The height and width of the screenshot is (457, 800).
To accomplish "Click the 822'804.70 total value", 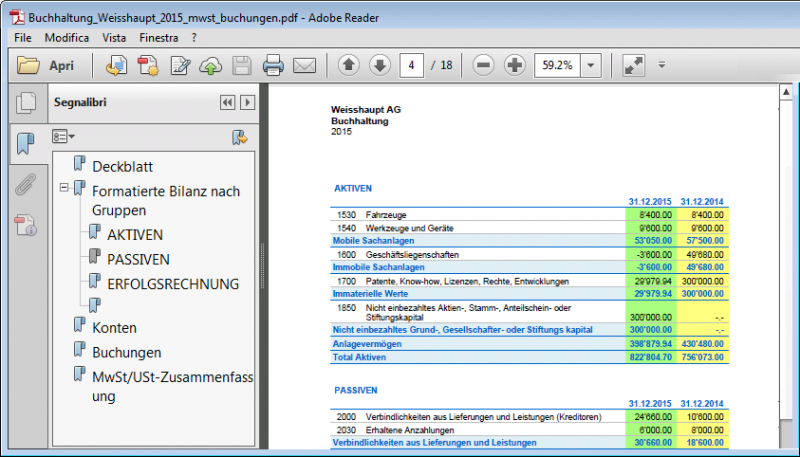I will tap(651, 357).
